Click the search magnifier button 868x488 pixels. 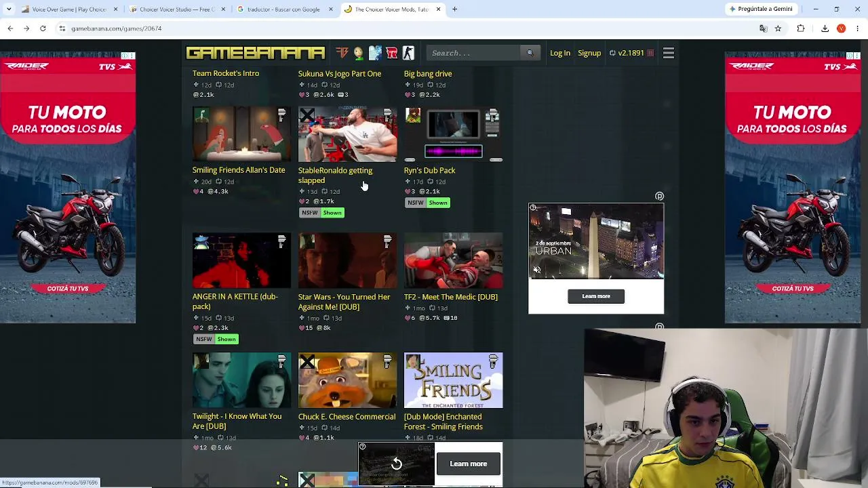coord(530,53)
